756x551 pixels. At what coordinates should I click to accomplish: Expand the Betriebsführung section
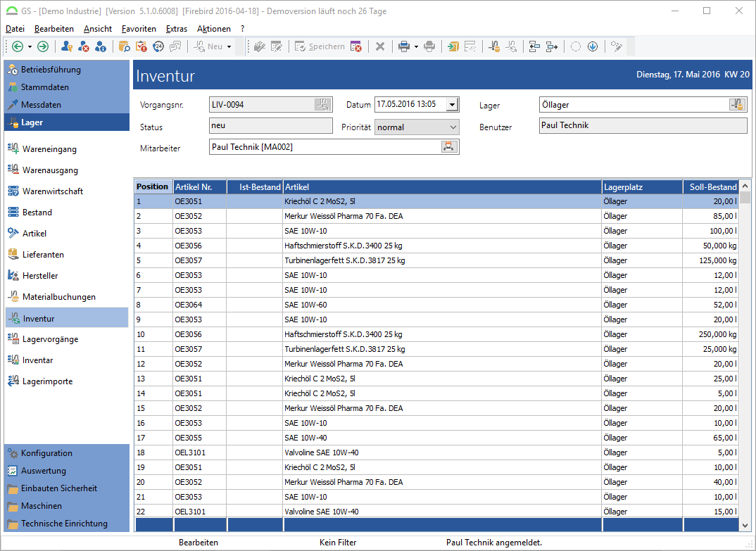67,70
